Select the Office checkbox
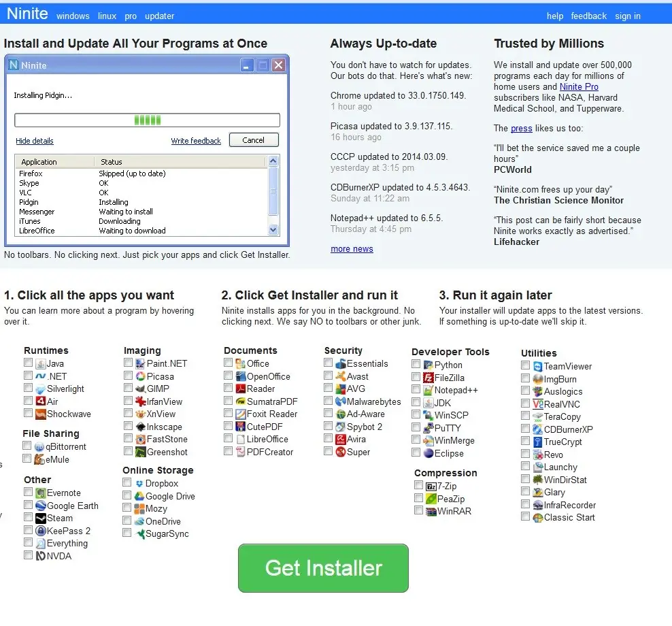672x626 pixels. click(228, 363)
